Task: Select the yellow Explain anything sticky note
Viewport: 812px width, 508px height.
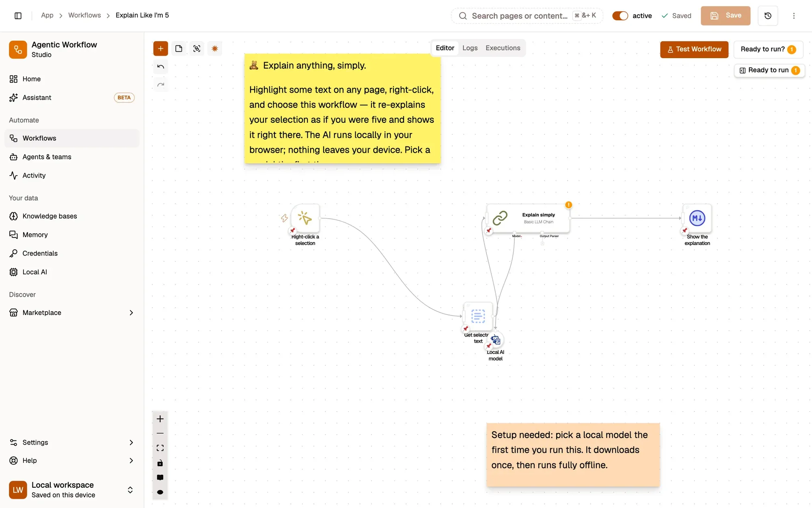Action: [343, 109]
